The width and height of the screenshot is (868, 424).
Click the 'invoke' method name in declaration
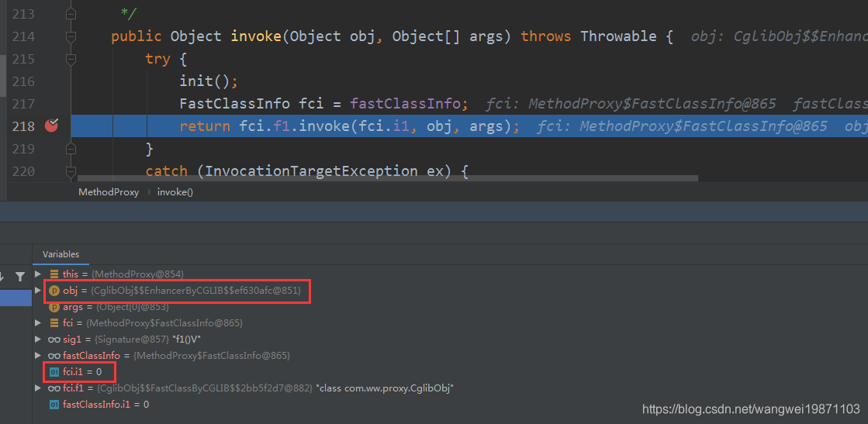(x=256, y=36)
